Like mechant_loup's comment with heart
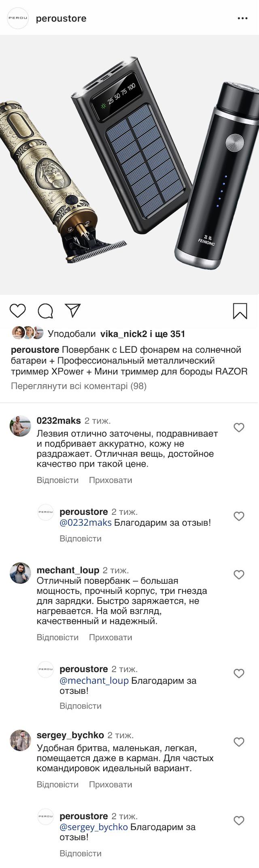 pyautogui.click(x=239, y=574)
